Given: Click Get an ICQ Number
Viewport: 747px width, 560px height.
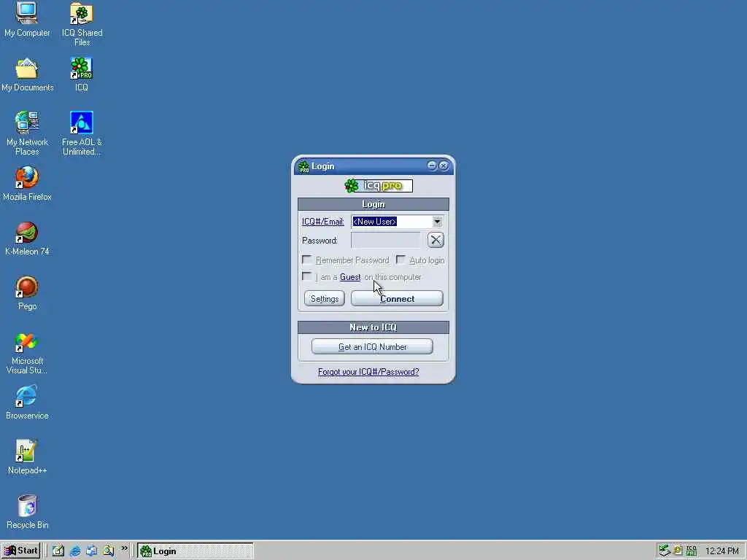Looking at the screenshot, I should [372, 346].
